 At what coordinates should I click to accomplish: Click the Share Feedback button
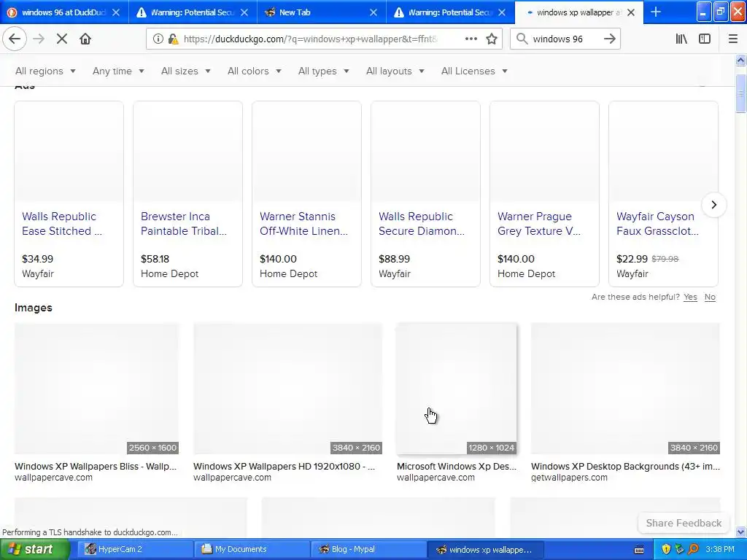[683, 523]
